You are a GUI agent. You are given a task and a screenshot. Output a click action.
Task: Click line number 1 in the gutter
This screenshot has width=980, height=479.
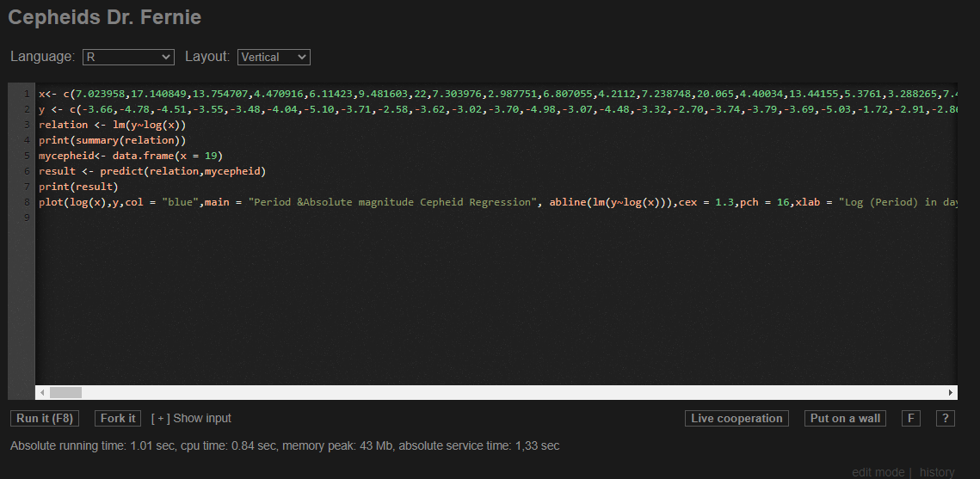pos(27,94)
